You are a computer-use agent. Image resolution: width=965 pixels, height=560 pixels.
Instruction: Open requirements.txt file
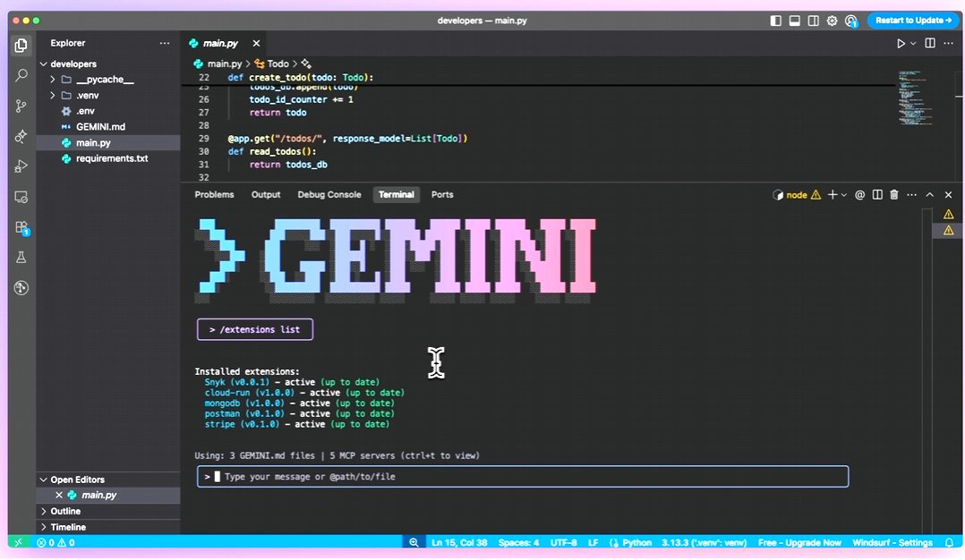point(108,158)
